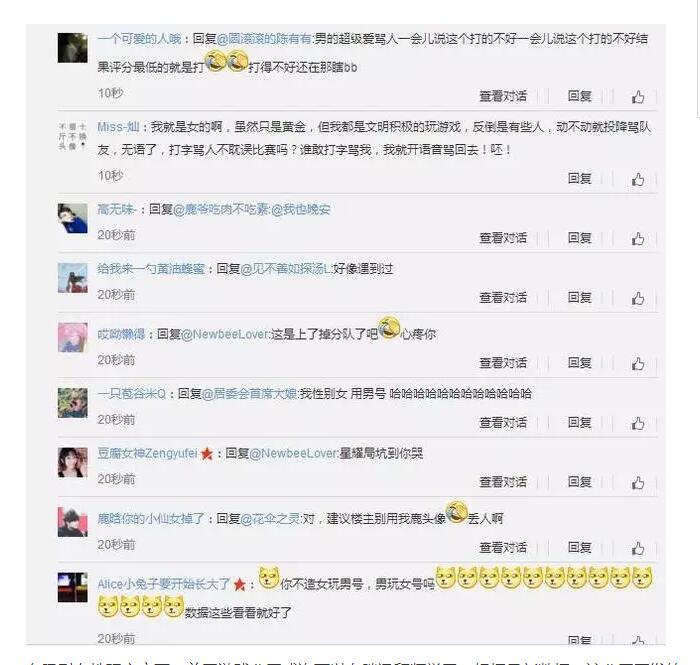The height and width of the screenshot is (665, 700).
Task: View conversation on 鹿晗你的小仙女掉了's comment
Action: click(503, 547)
